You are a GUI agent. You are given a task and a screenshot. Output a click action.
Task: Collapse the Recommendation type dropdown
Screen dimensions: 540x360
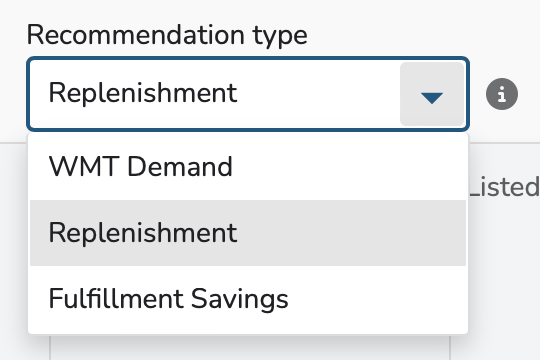(432, 94)
